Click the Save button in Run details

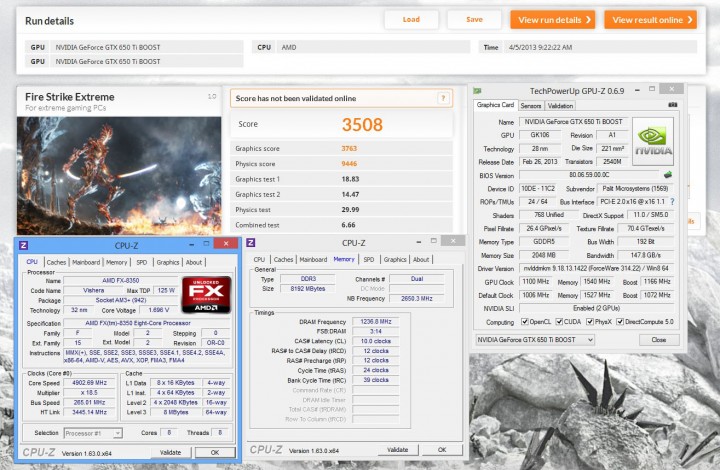click(474, 19)
